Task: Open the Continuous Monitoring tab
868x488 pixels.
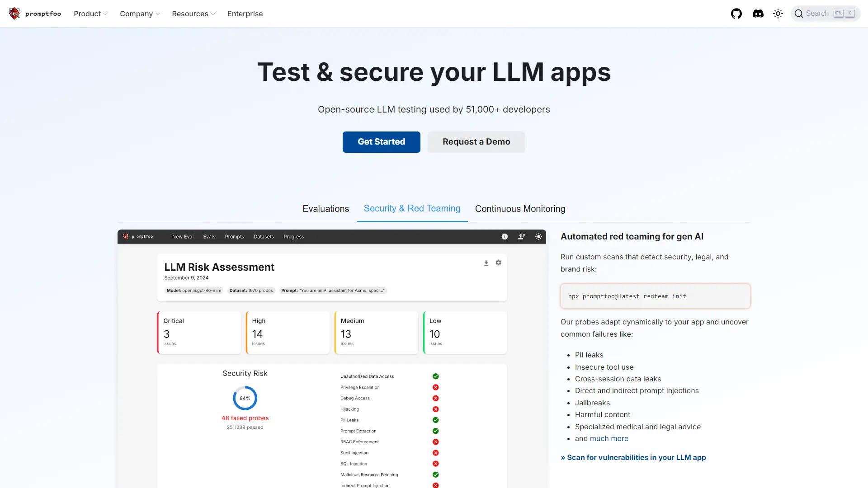Action: pyautogui.click(x=520, y=208)
